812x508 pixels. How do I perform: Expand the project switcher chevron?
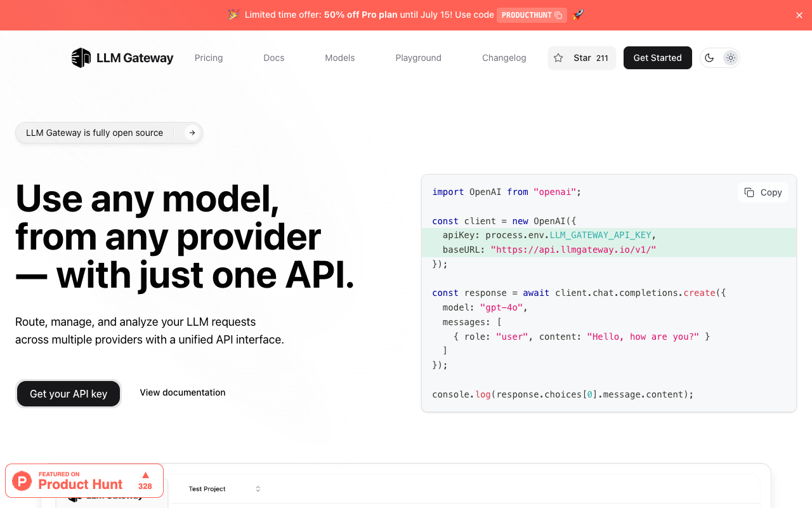[x=258, y=488]
